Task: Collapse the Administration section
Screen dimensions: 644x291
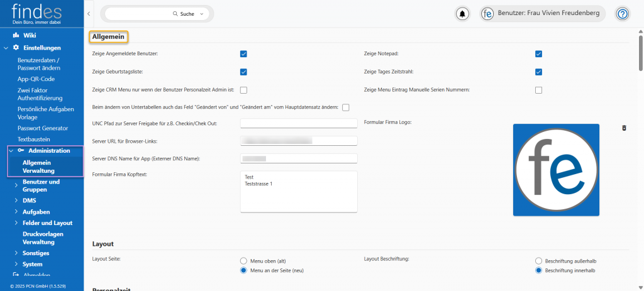Action: 12,151
